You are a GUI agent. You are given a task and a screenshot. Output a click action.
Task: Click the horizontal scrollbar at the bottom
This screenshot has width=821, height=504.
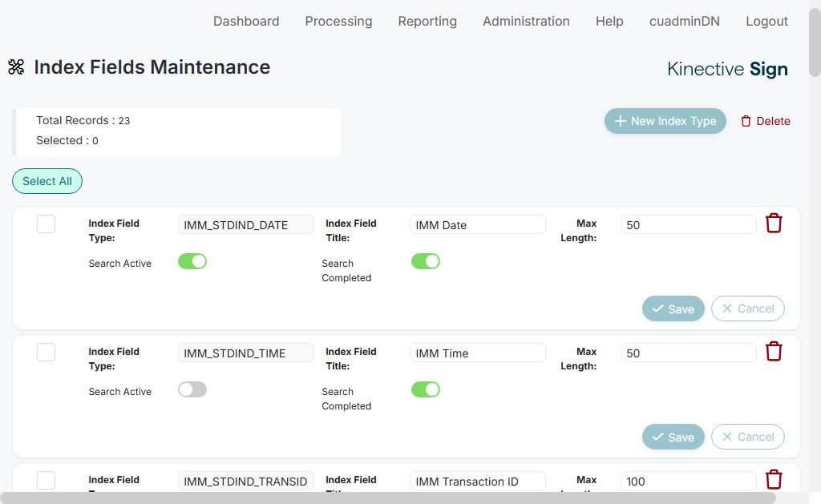tap(388, 498)
